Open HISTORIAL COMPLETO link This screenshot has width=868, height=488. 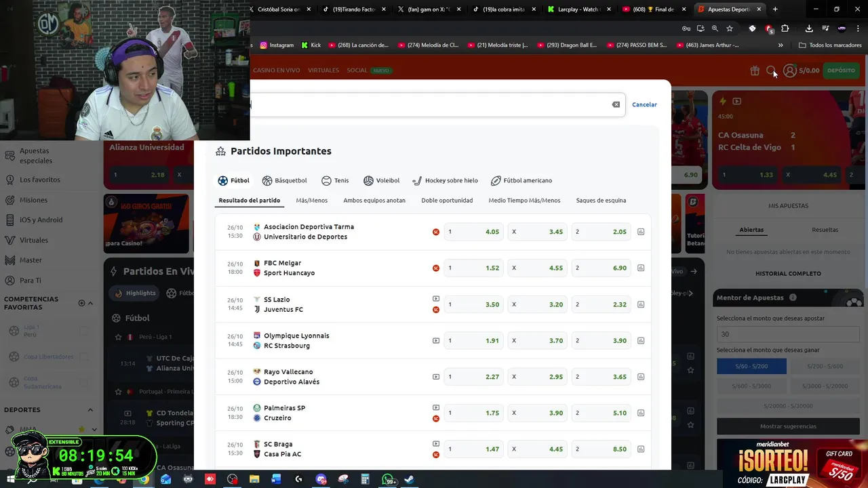click(x=788, y=274)
